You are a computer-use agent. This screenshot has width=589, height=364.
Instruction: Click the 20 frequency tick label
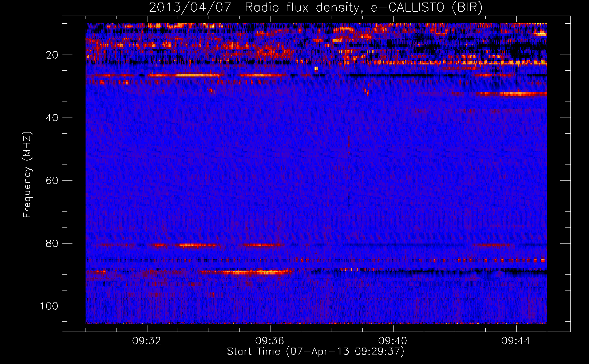pyautogui.click(x=52, y=55)
